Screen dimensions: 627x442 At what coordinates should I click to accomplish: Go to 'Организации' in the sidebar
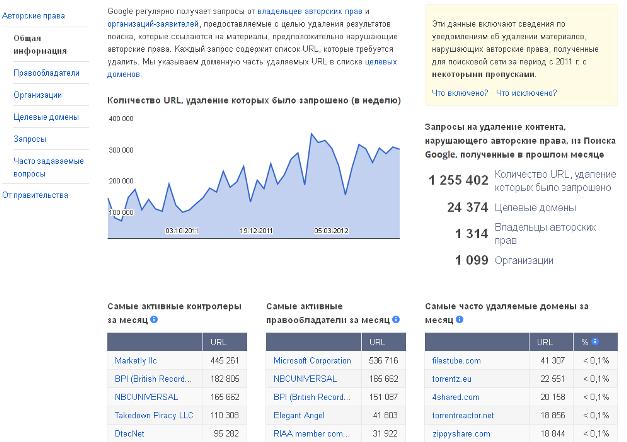[x=38, y=96]
